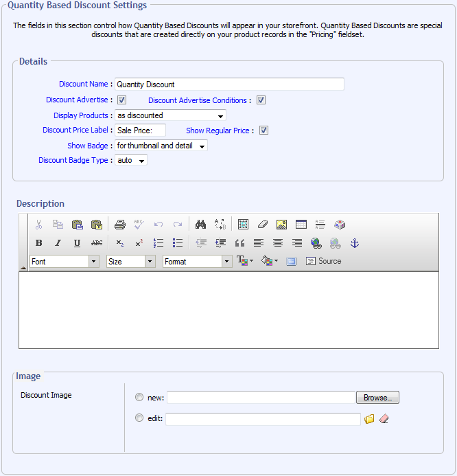Insert an image using the picture icon
457x476 pixels.
click(281, 225)
